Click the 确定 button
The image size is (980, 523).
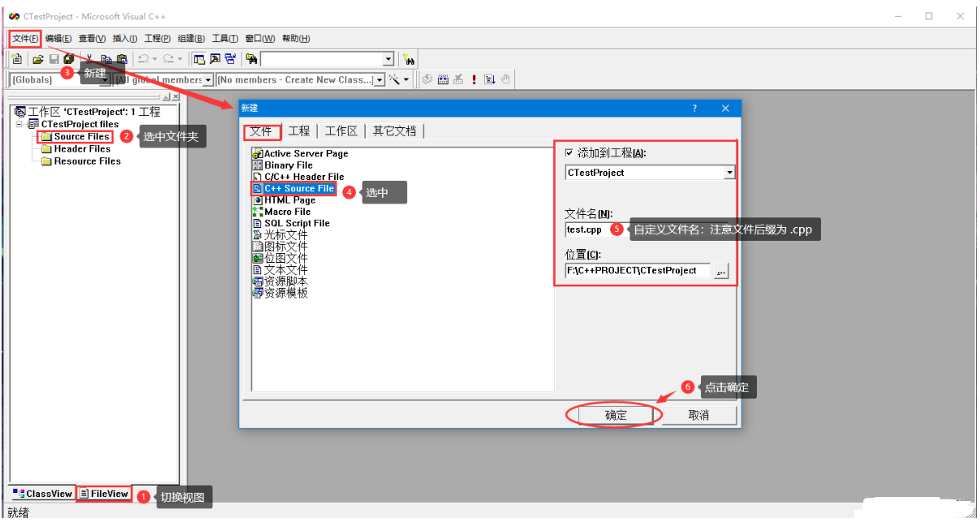pos(616,415)
